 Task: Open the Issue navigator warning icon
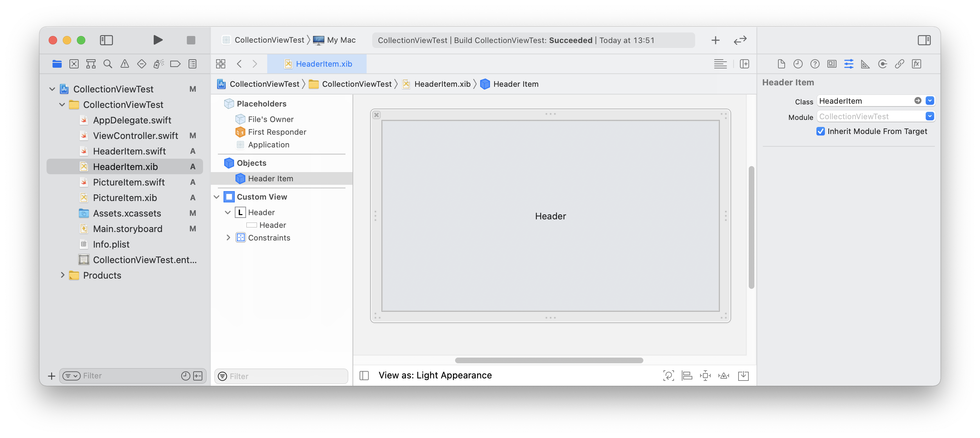pyautogui.click(x=125, y=64)
